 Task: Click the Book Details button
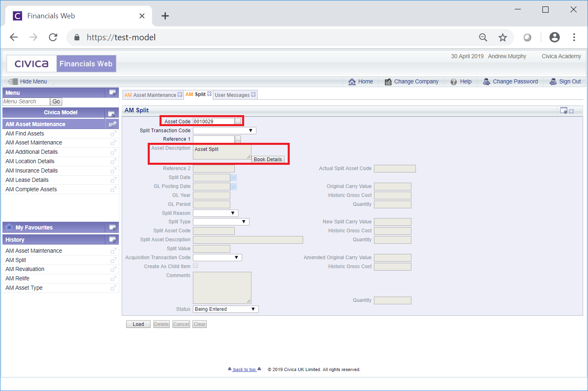coord(268,159)
